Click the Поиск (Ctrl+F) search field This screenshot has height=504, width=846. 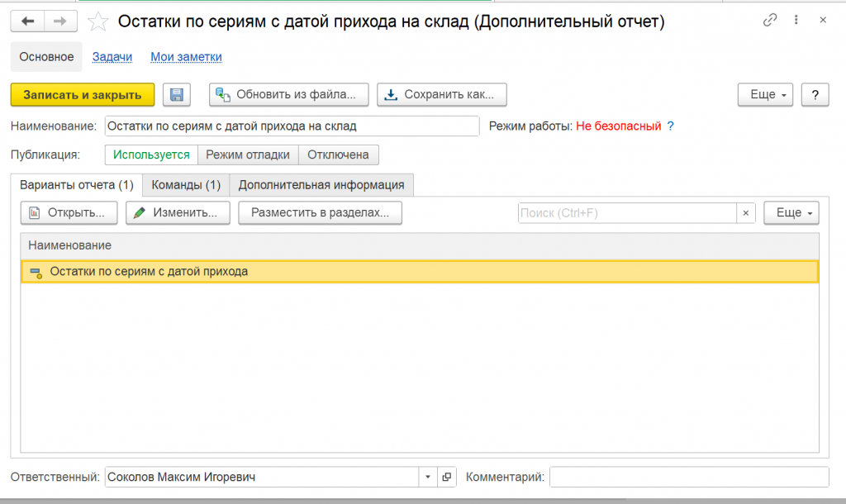(627, 213)
